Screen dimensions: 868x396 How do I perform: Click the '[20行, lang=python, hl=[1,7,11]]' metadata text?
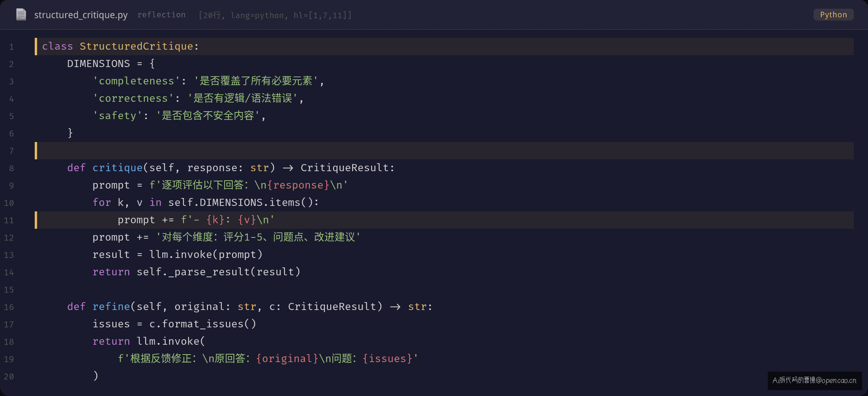pyautogui.click(x=275, y=15)
